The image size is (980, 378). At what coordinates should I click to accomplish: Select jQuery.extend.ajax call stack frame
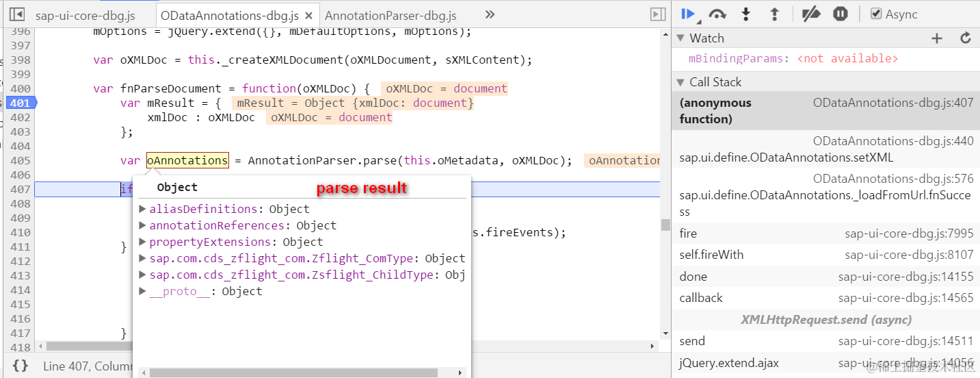(x=825, y=363)
